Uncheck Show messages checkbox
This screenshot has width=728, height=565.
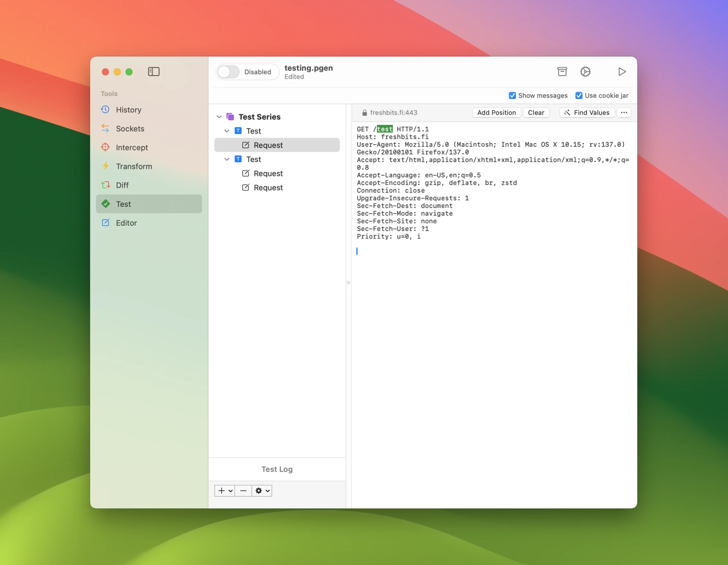coord(512,96)
